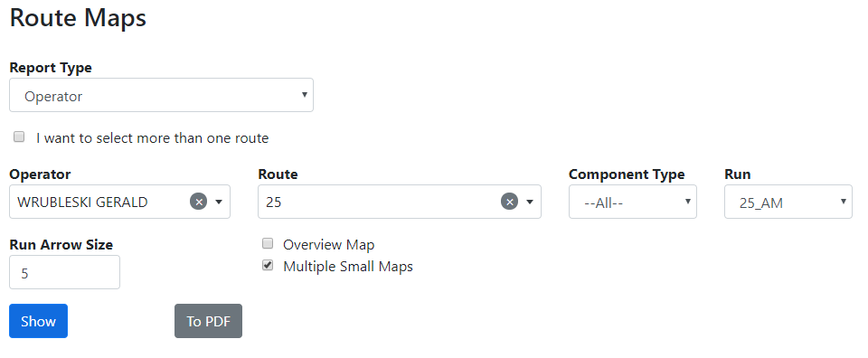This screenshot has height=358, width=868.
Task: Open the Run dropdown showing 25_AM
Action: (788, 202)
